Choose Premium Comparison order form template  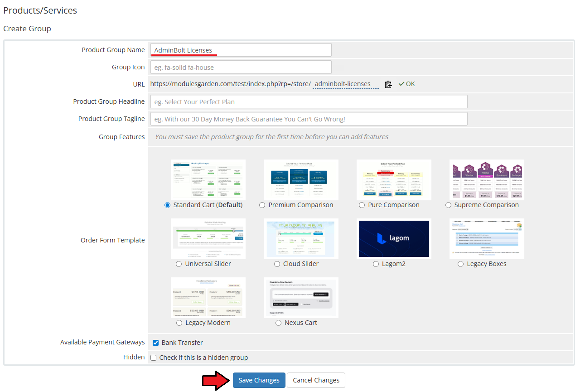point(262,205)
